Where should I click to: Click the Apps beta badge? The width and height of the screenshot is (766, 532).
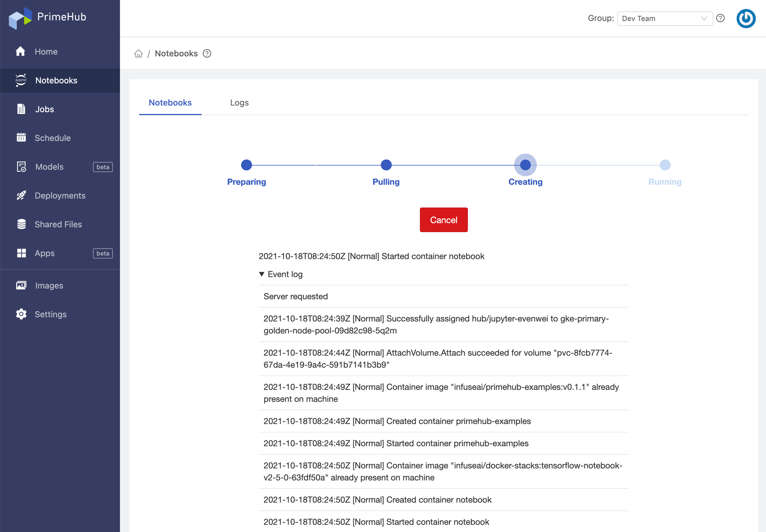[x=103, y=253]
